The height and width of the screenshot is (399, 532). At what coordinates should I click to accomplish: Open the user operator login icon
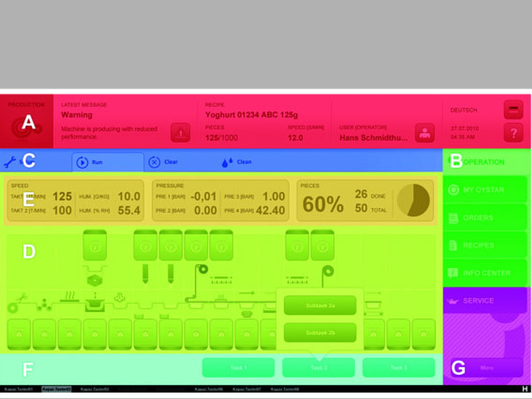tap(425, 133)
